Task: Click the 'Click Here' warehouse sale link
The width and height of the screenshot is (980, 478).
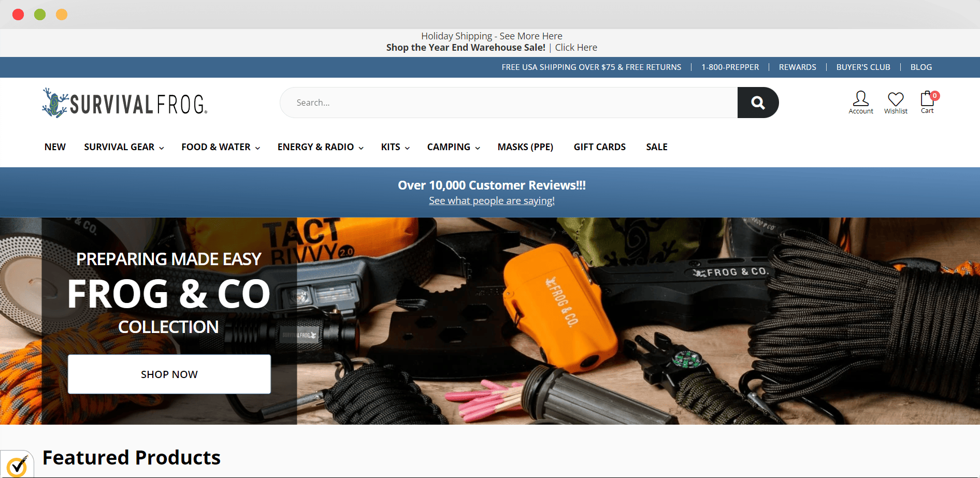Action: coord(576,48)
